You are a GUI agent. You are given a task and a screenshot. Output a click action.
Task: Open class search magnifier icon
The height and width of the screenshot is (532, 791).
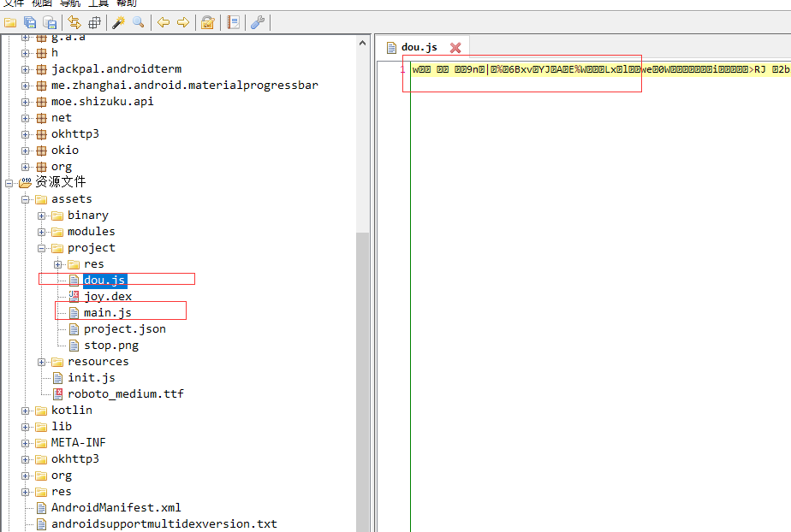[138, 22]
